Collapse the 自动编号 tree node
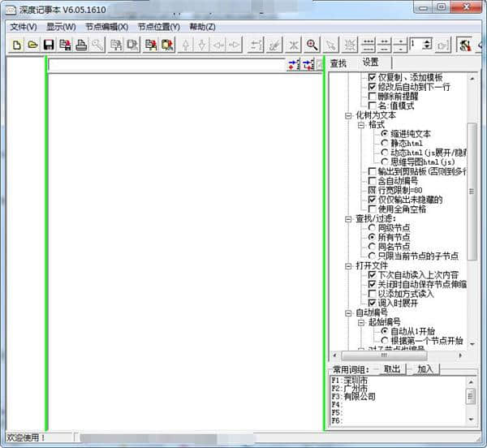The height and width of the screenshot is (448, 487). (x=348, y=312)
